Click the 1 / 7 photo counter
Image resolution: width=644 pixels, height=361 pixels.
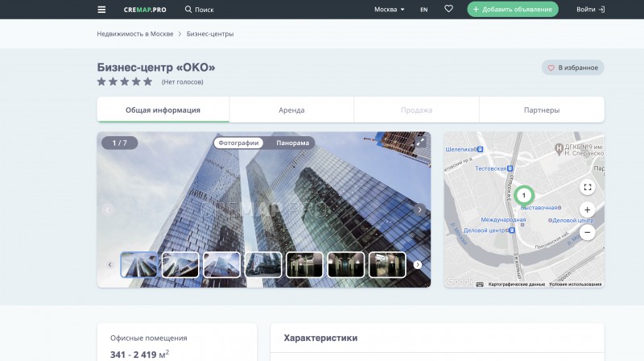119,143
